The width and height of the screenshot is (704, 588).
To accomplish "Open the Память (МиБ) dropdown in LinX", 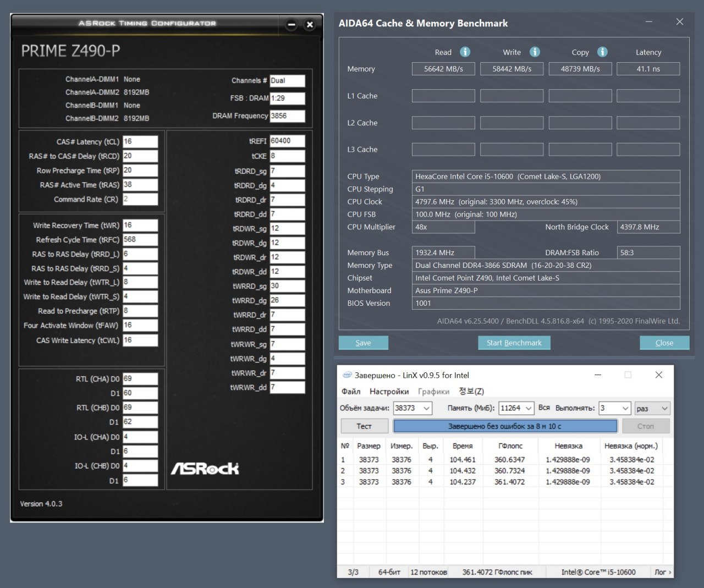I will [x=529, y=408].
